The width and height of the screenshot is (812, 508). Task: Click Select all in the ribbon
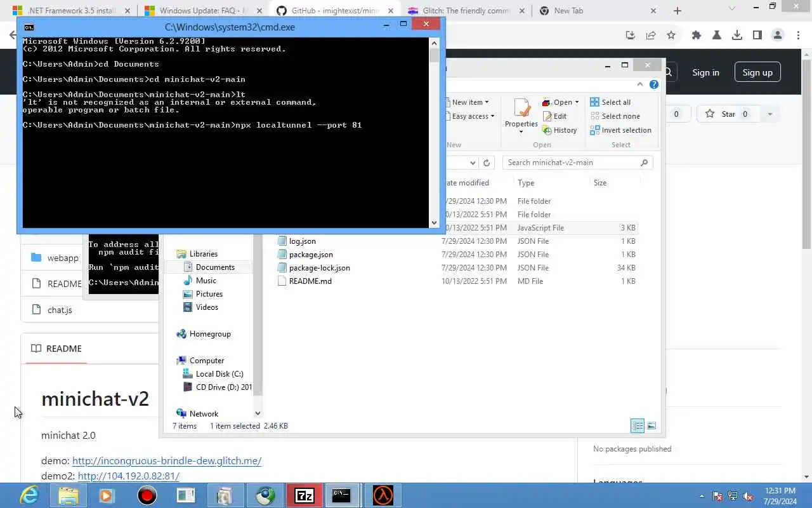[x=610, y=102]
